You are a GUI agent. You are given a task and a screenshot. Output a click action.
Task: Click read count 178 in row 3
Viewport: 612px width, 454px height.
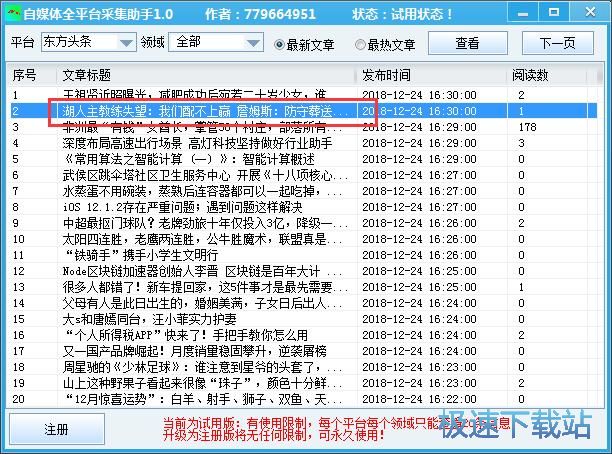(x=528, y=127)
